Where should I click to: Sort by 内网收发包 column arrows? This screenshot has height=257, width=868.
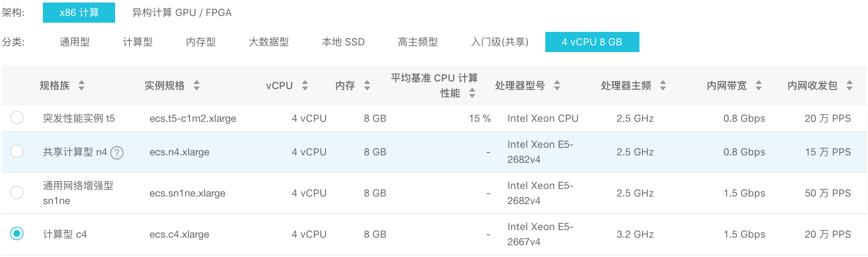[850, 86]
